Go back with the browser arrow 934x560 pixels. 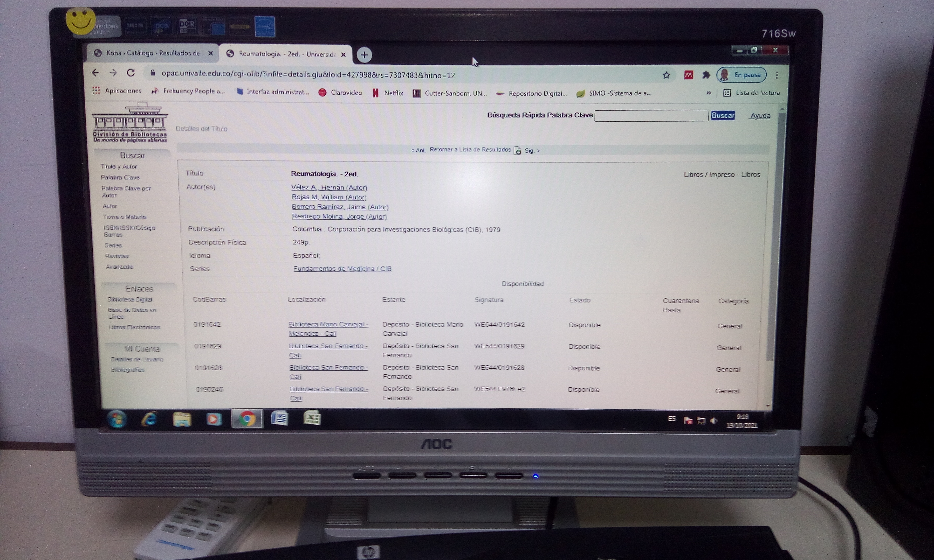pos(95,72)
